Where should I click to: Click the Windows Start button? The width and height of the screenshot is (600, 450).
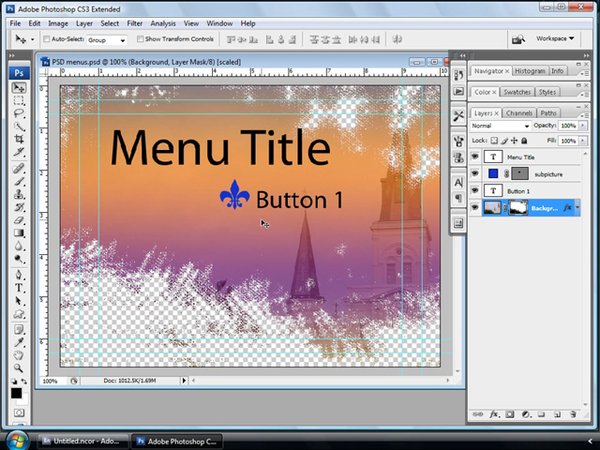click(x=17, y=439)
